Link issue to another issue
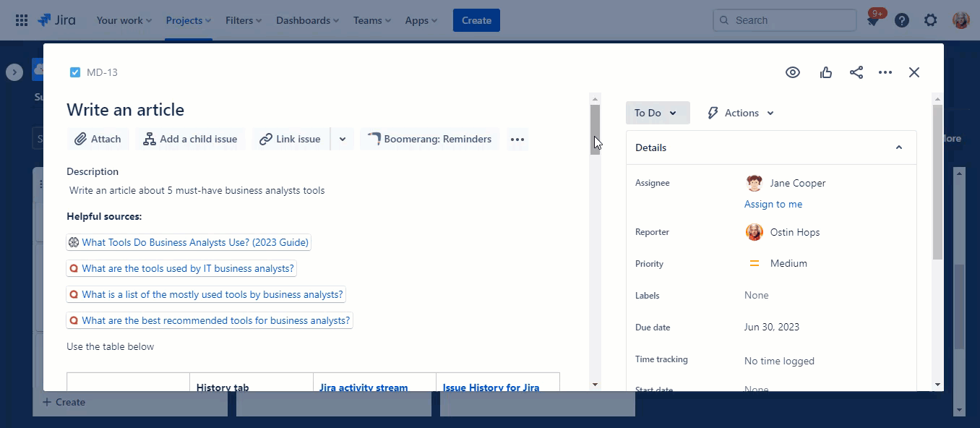980x428 pixels. [291, 139]
